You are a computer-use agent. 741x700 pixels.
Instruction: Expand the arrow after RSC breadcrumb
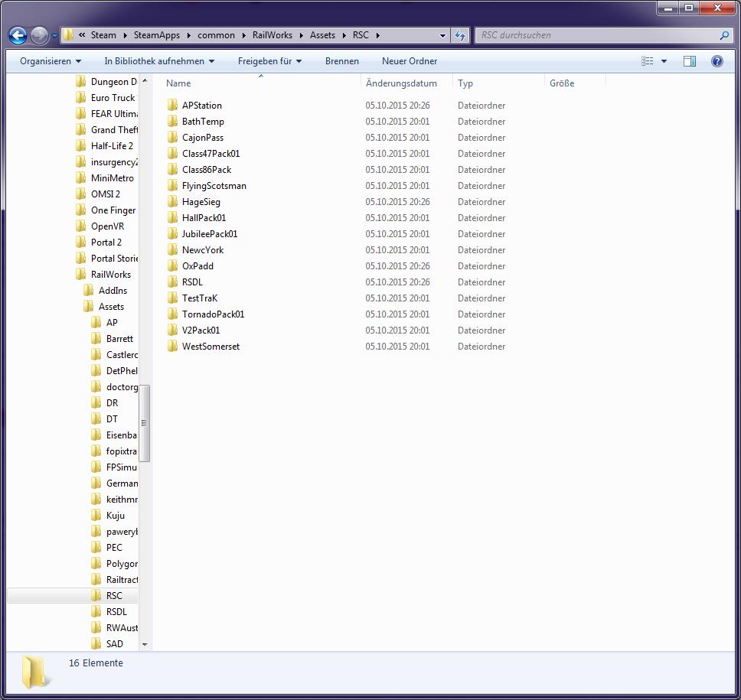click(x=377, y=35)
